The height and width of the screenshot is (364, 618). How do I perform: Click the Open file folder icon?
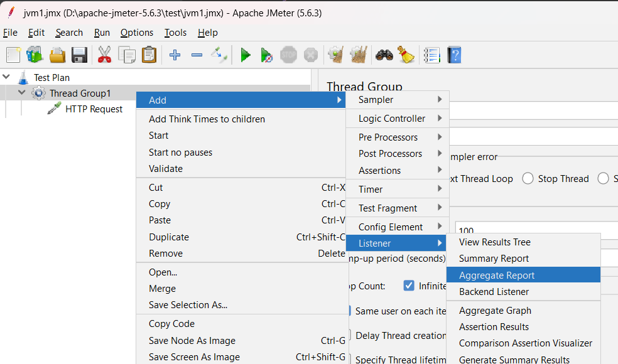point(58,55)
